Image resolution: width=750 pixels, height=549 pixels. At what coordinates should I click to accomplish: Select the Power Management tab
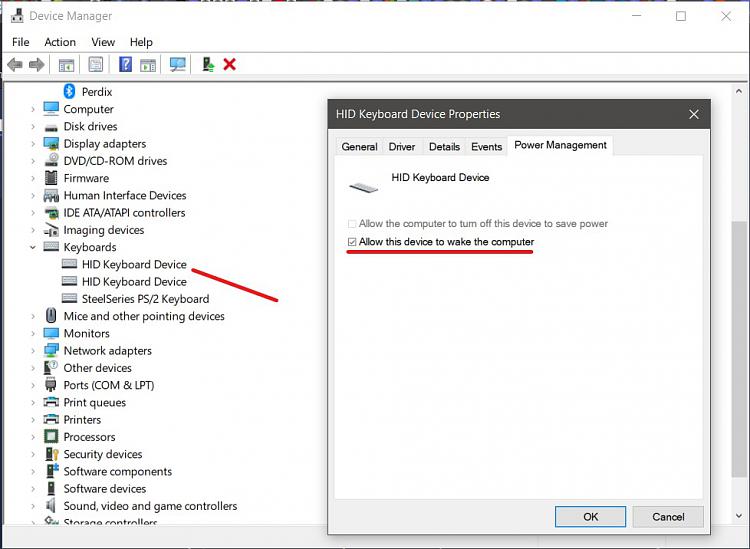(x=560, y=145)
